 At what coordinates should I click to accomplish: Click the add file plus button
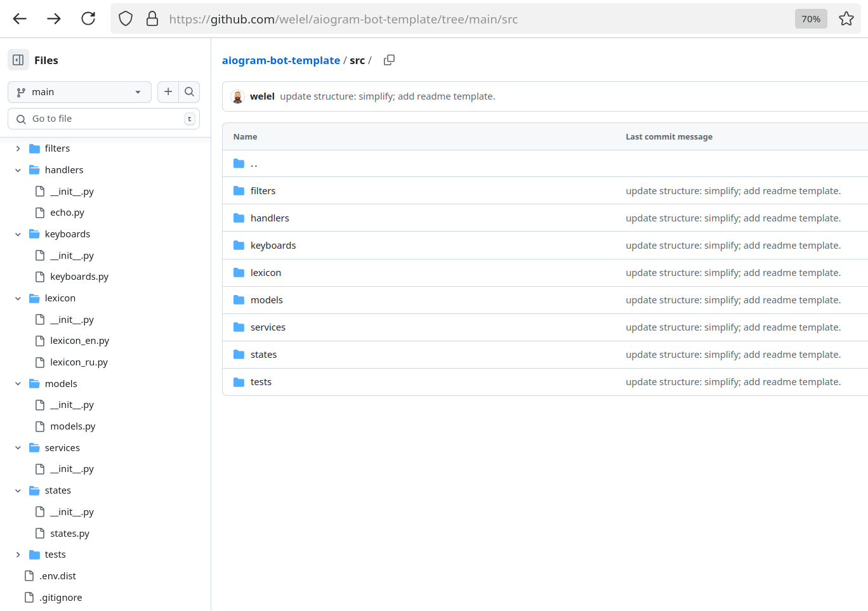tap(168, 92)
